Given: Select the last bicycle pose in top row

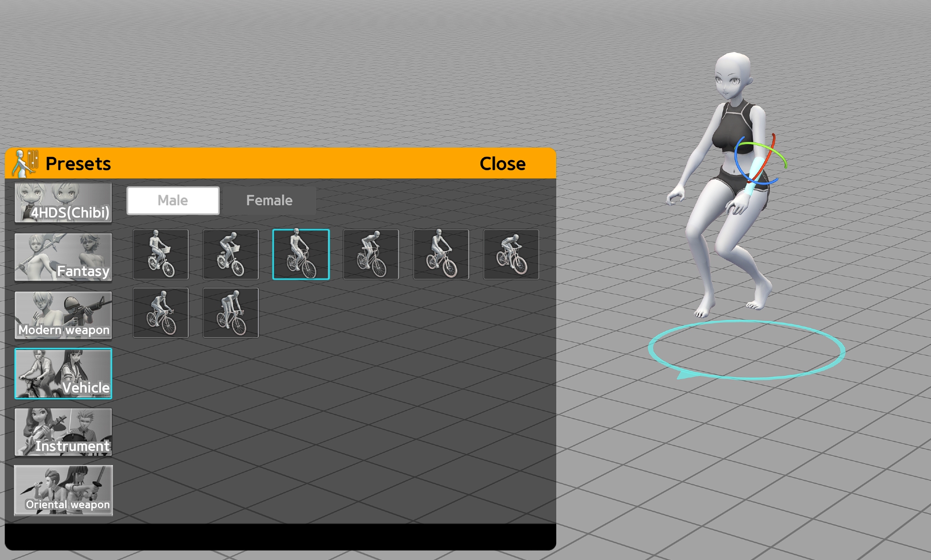Looking at the screenshot, I should pyautogui.click(x=511, y=254).
